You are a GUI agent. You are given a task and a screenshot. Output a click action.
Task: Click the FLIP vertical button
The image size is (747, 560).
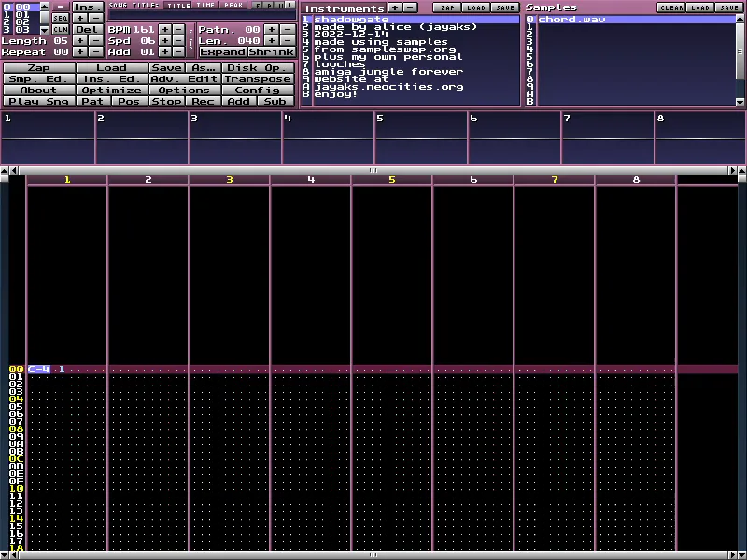click(191, 40)
